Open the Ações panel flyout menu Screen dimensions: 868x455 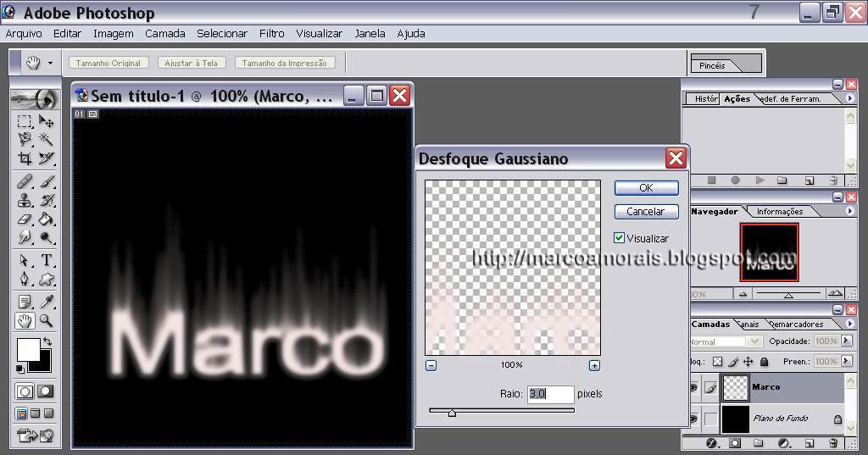[849, 98]
